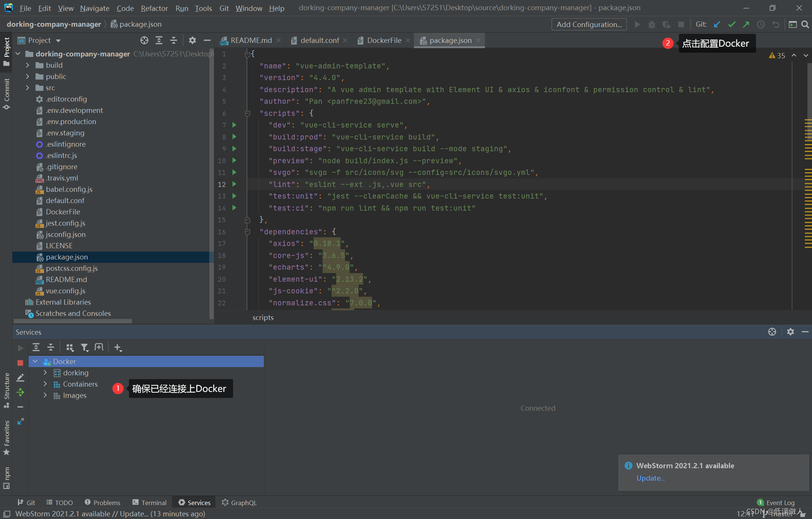The height and width of the screenshot is (519, 812).
Task: Open Services panel settings gear
Action: pos(791,332)
